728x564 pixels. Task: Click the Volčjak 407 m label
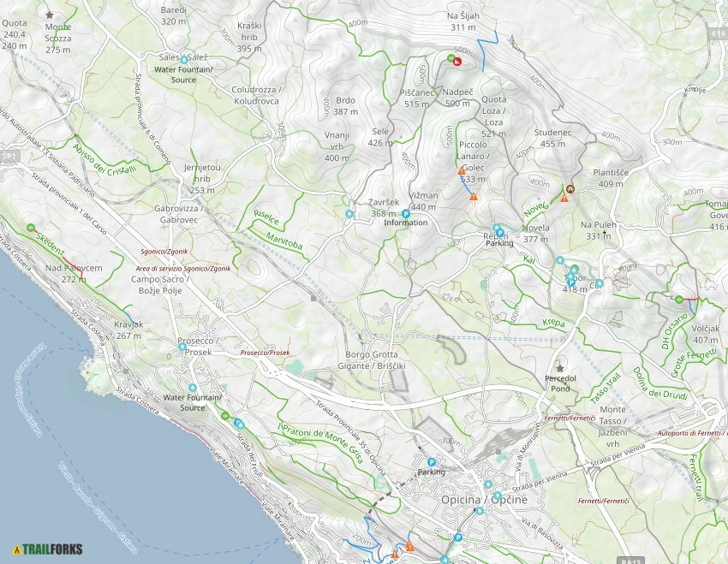pos(705,334)
